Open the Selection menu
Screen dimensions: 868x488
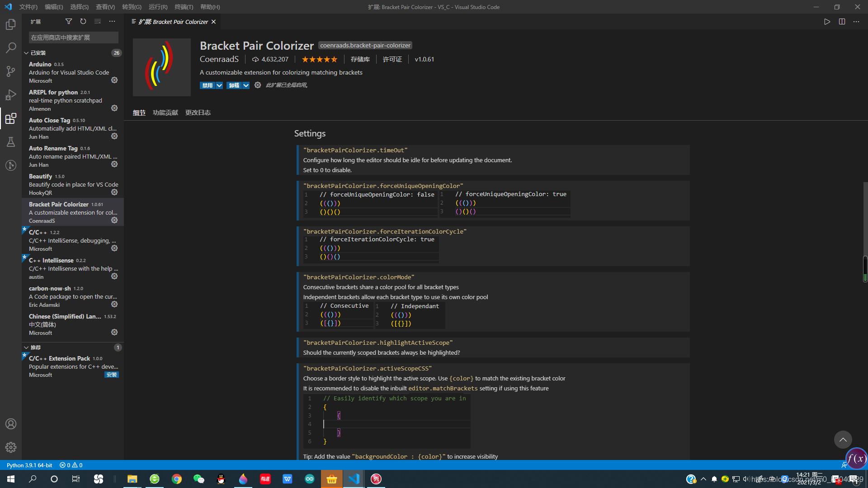coord(79,7)
